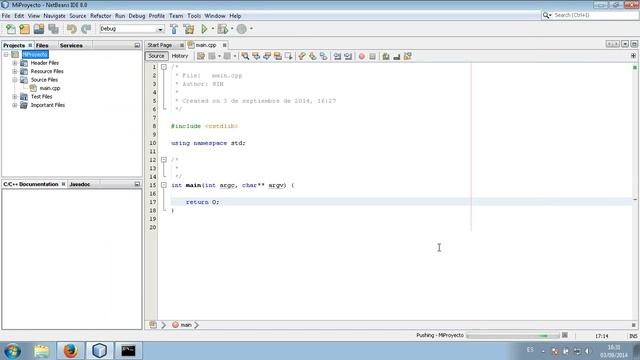Open the Debug menu
Viewport: 640px width, 360px height.
pos(137,16)
